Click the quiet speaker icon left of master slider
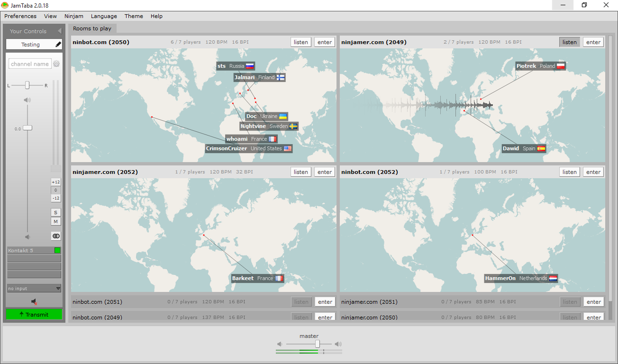618x364 pixels. click(280, 344)
